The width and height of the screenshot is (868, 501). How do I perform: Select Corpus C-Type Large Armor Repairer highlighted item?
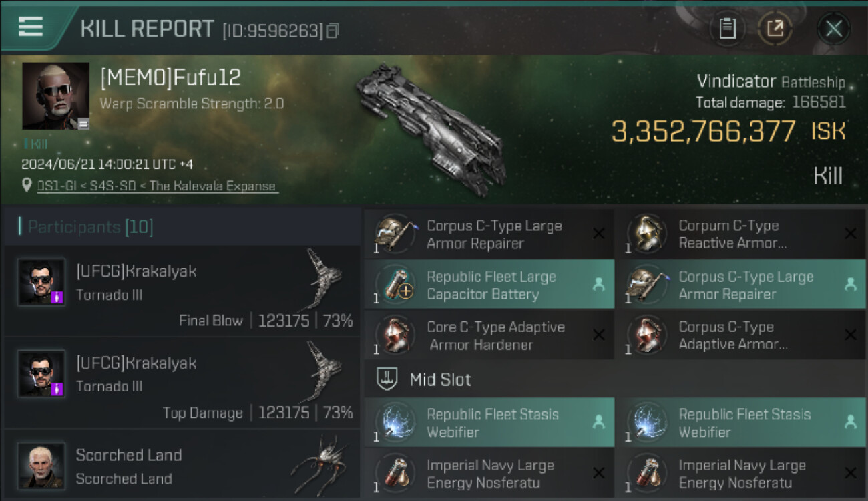[740, 285]
